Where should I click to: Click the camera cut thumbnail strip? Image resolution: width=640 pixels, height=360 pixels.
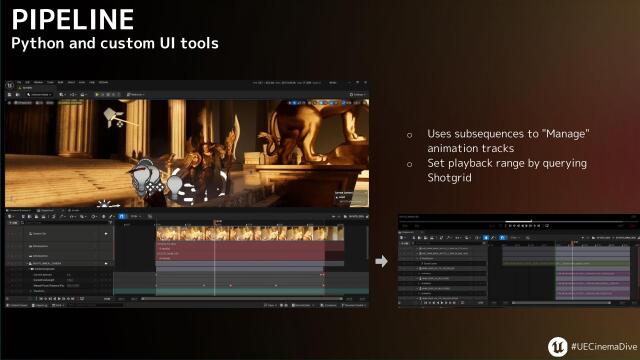point(250,233)
